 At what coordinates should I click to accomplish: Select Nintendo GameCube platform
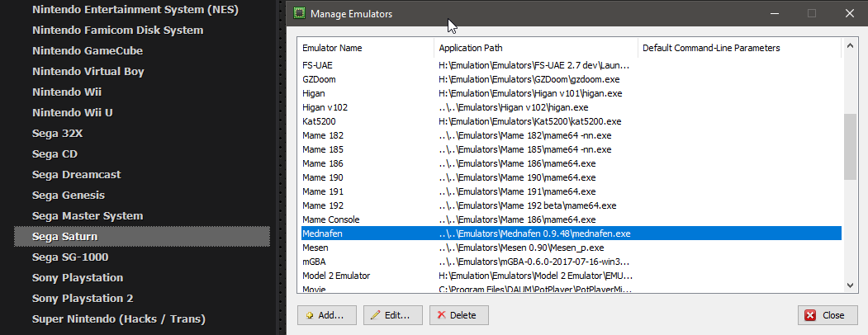(x=88, y=50)
